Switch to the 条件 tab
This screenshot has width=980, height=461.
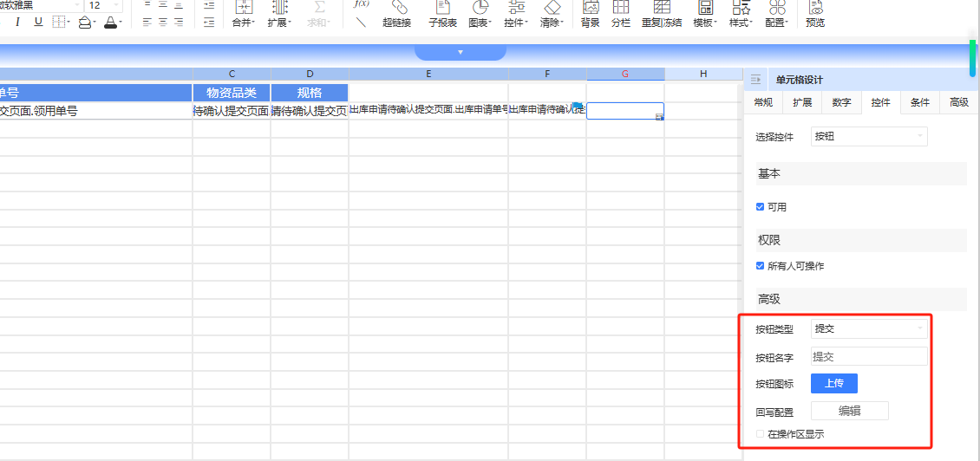point(920,102)
